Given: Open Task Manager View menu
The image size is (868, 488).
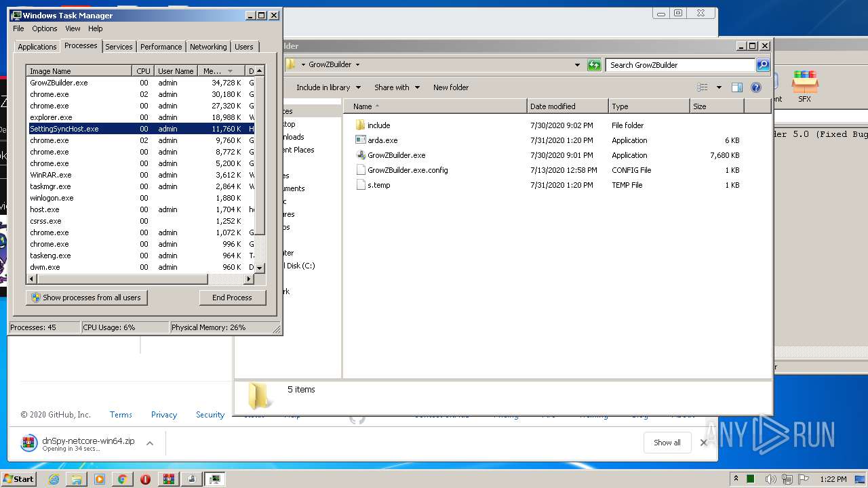Looking at the screenshot, I should tap(73, 28).
